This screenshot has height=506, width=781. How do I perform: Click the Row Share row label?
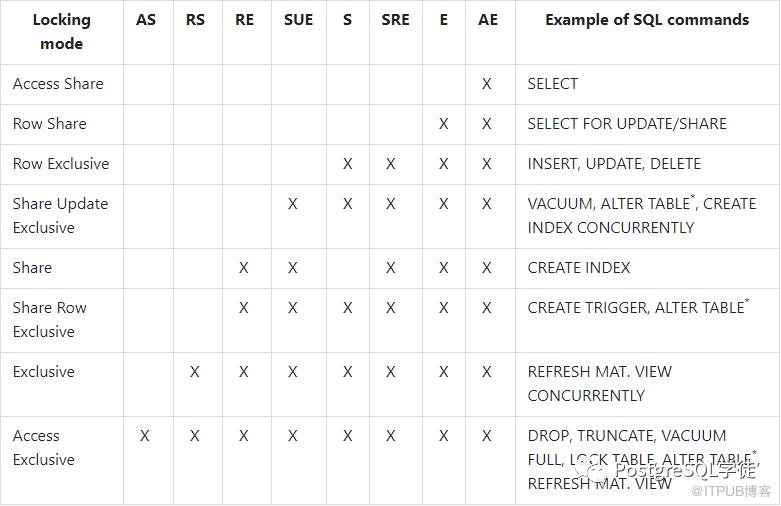49,124
